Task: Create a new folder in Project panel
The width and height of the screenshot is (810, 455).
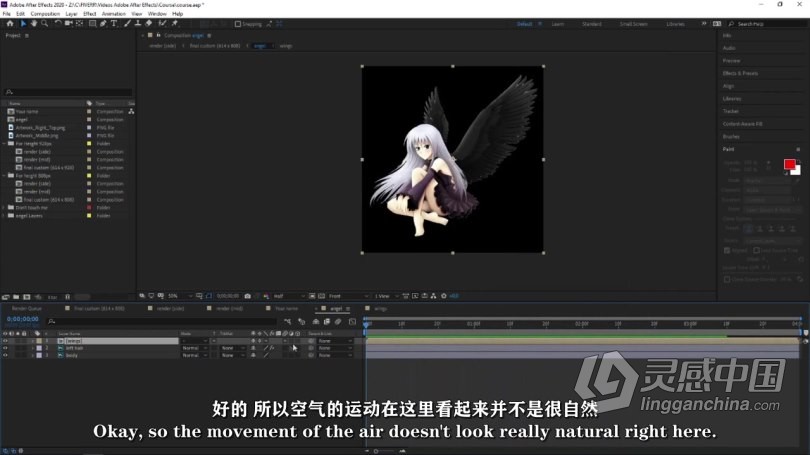Action: pos(16,297)
